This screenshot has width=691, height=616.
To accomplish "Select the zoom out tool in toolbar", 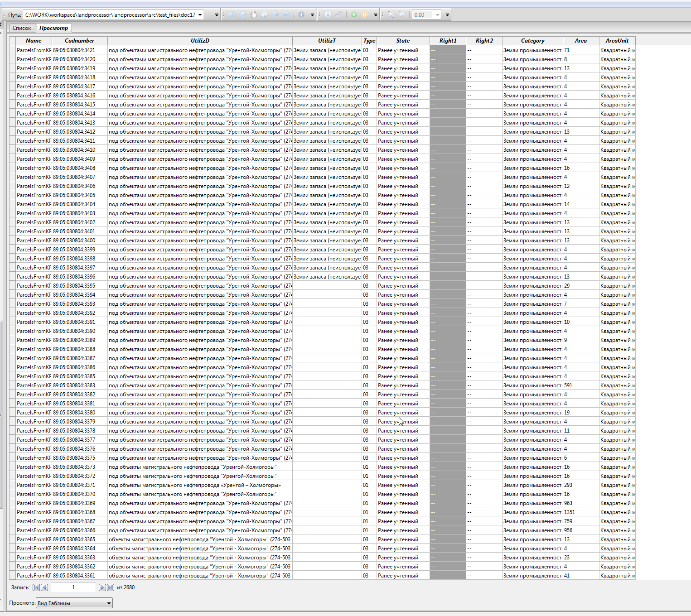I will tap(243, 14).
